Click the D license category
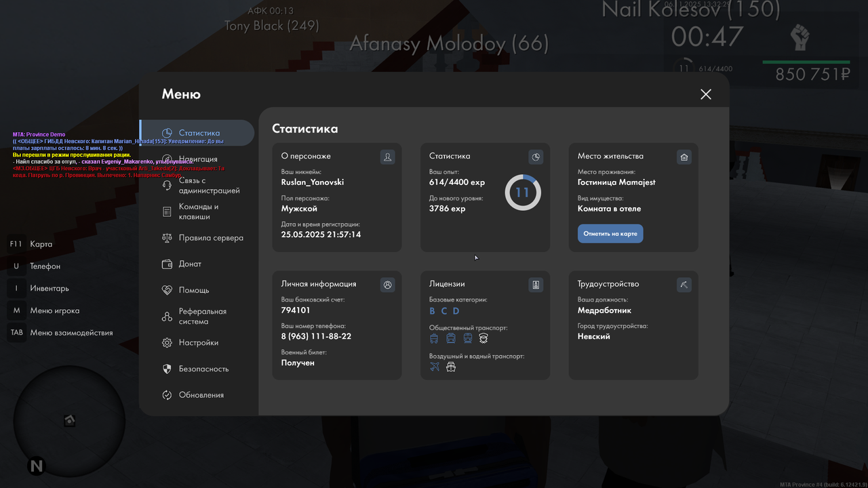The image size is (868, 488). 456,311
